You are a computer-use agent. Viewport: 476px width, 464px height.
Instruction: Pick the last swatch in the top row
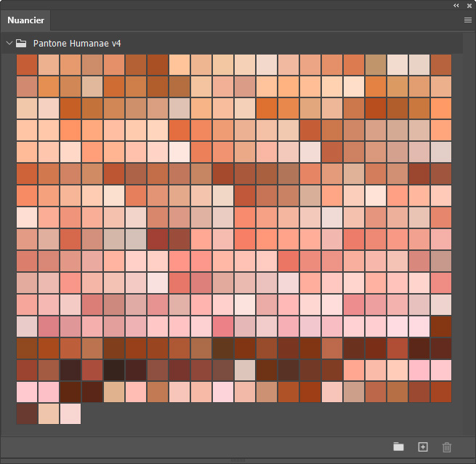coord(441,65)
